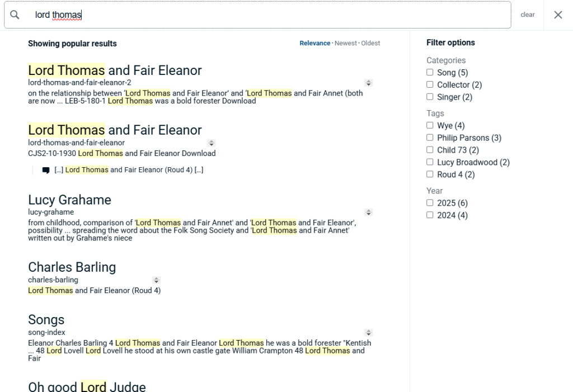
Task: Check the Child 73 tag checkbox
Action: click(430, 150)
